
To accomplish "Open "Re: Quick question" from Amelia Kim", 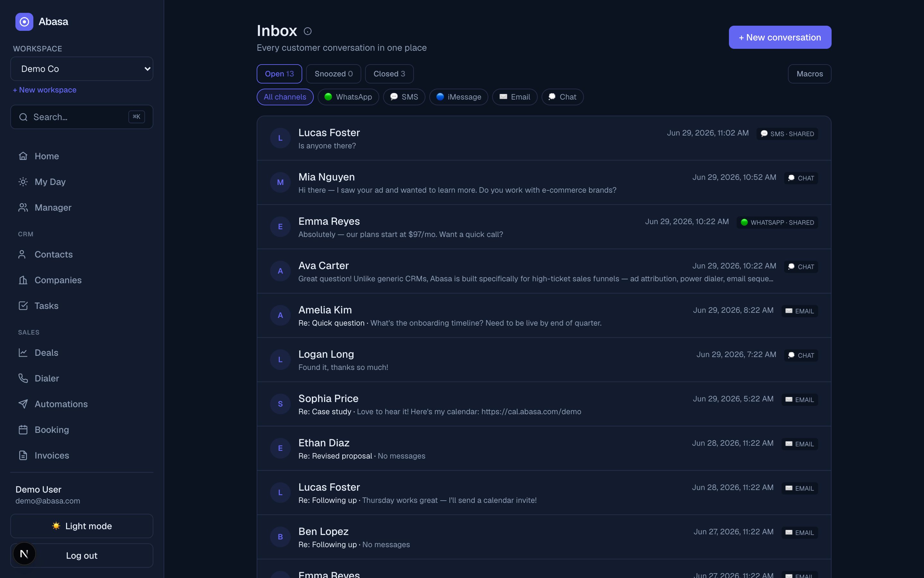I will tap(544, 315).
